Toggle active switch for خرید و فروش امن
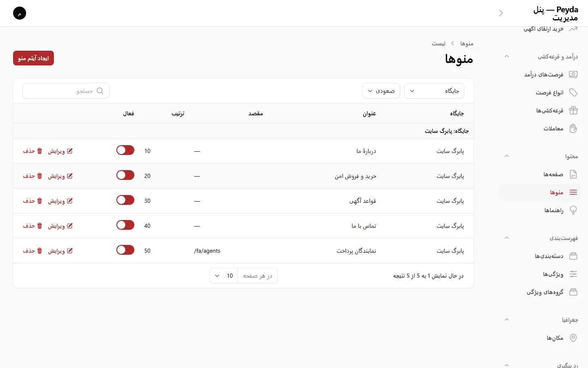 [x=125, y=175]
